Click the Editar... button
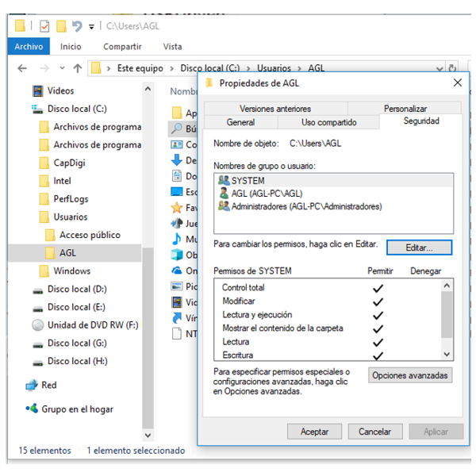This screenshot has width=476, height=476. (x=419, y=248)
